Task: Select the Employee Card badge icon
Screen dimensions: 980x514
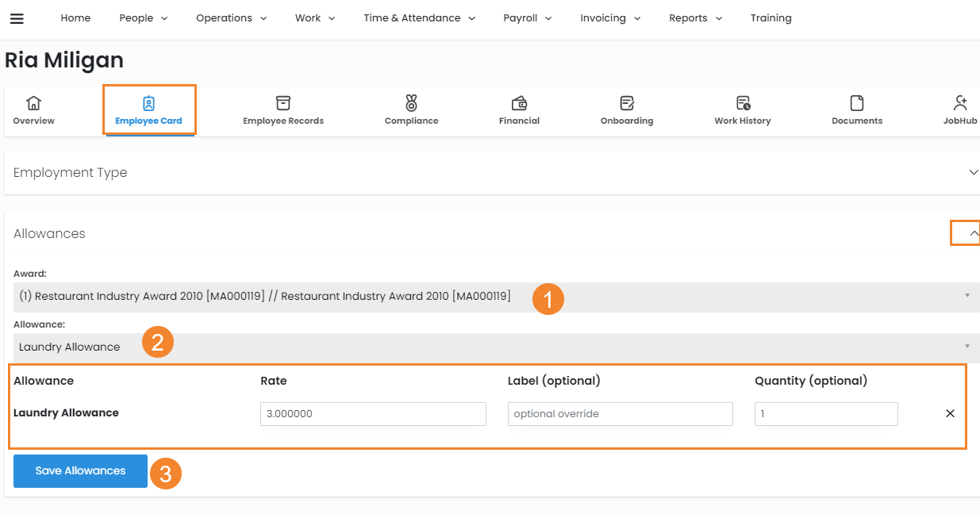Action: tap(148, 103)
